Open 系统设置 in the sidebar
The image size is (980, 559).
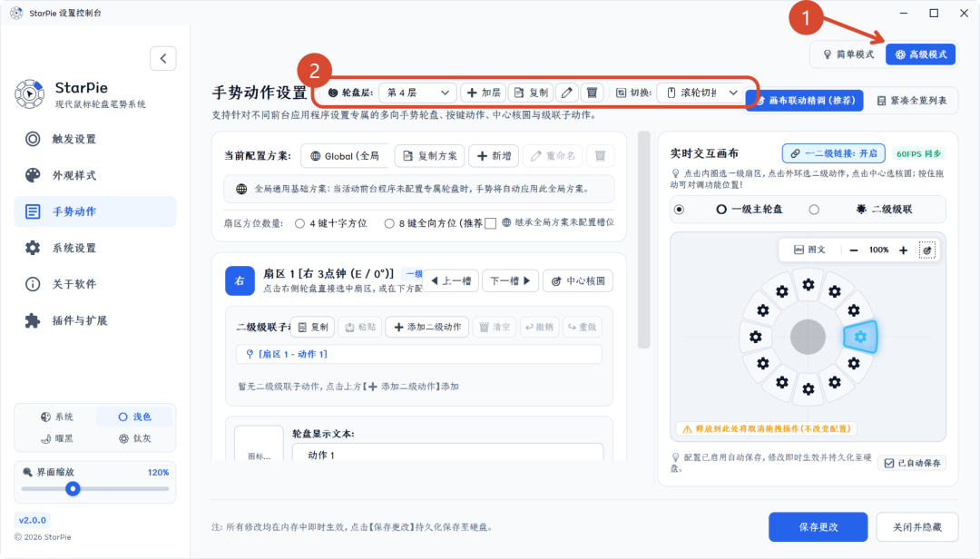[95, 248]
